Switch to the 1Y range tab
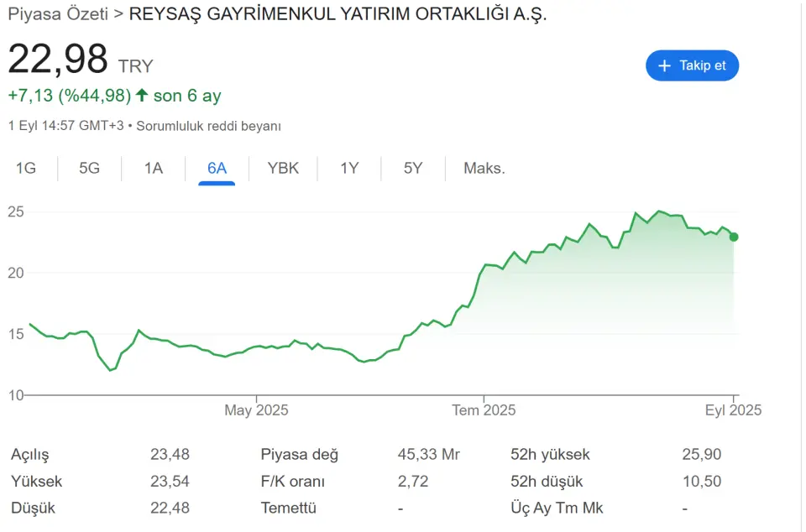The image size is (806, 532). pyautogui.click(x=349, y=168)
